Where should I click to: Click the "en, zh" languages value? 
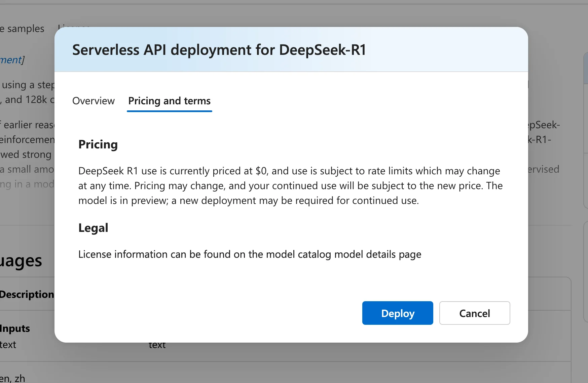tap(12, 378)
